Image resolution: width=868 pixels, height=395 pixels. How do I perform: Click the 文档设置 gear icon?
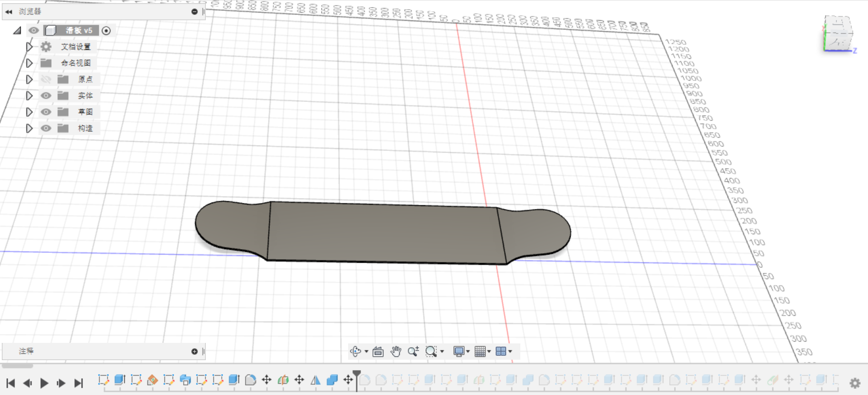pos(46,47)
